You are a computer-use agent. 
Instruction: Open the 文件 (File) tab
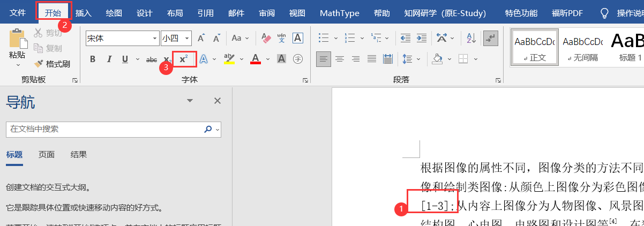click(18, 13)
